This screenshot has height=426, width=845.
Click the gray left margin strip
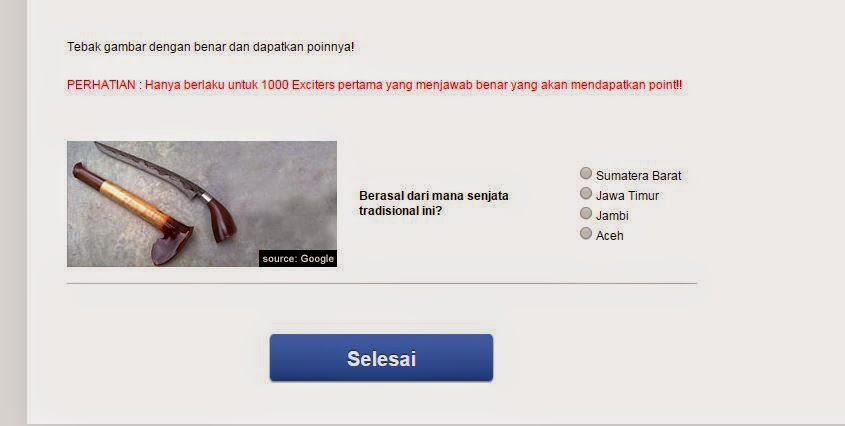coord(13,213)
